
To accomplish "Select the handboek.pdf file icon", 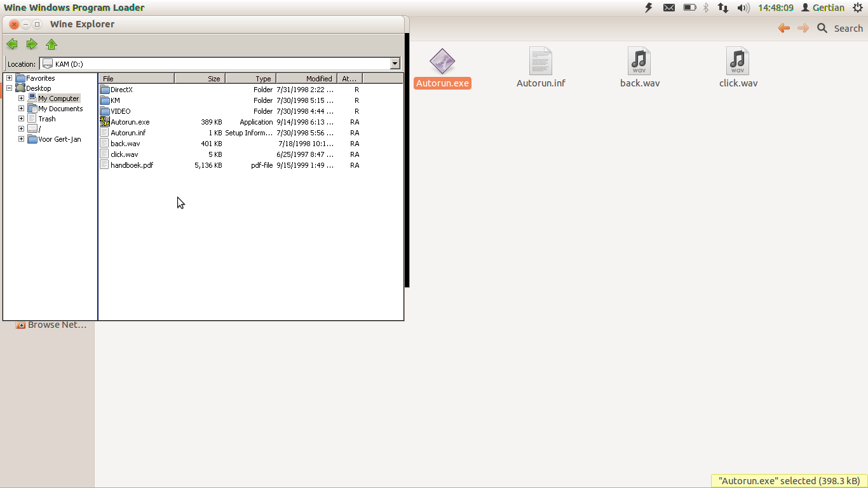I will [105, 165].
